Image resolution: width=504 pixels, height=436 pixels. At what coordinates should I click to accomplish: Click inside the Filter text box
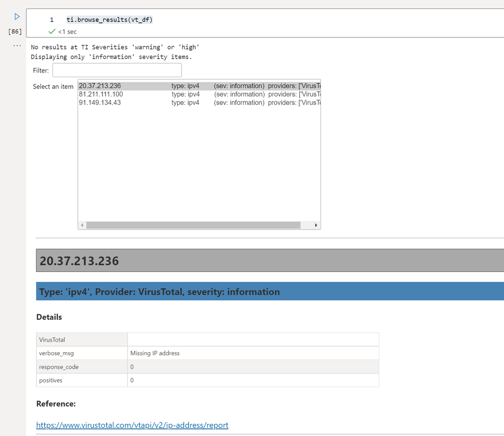[117, 70]
